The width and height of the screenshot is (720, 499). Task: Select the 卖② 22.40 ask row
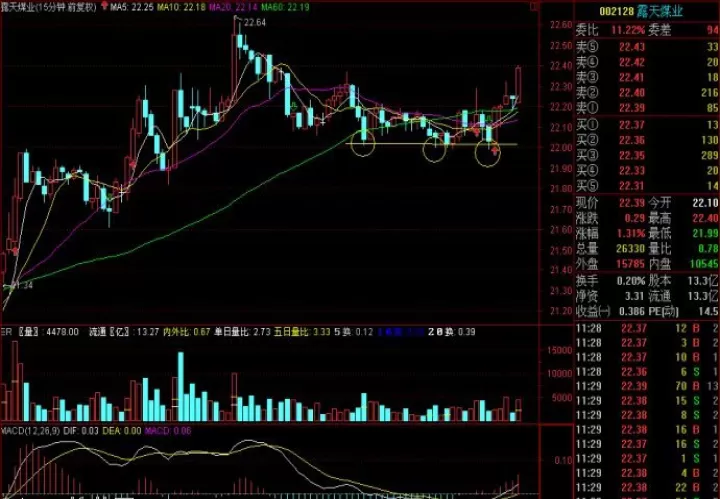coord(647,93)
